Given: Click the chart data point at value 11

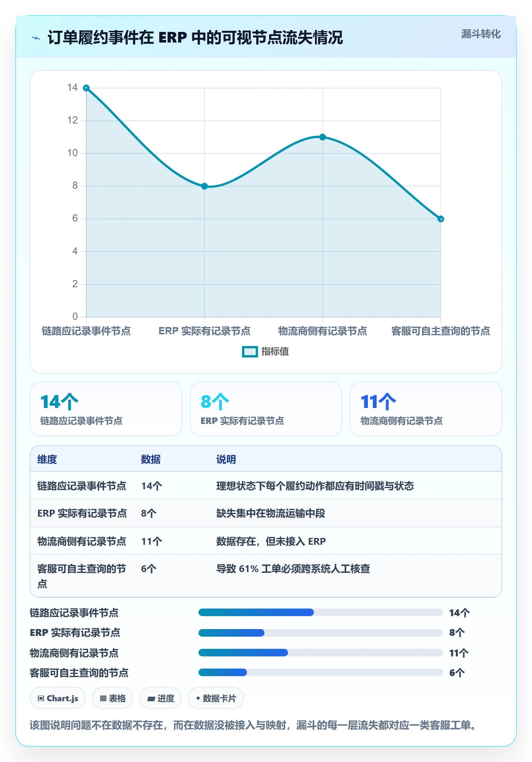Looking at the screenshot, I should (323, 137).
